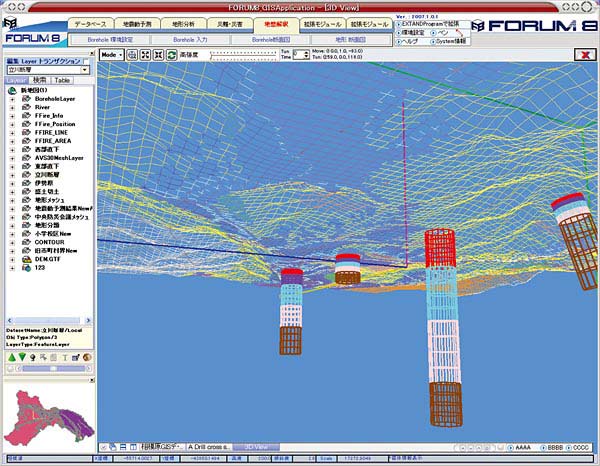
Task: Select the CCCC radio button
Action: [569, 447]
